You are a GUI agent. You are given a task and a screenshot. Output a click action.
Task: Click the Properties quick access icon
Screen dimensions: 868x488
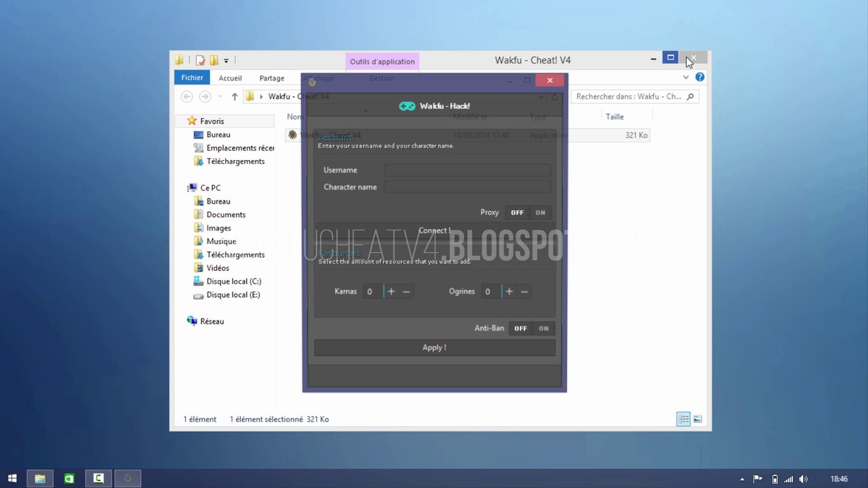tap(200, 60)
